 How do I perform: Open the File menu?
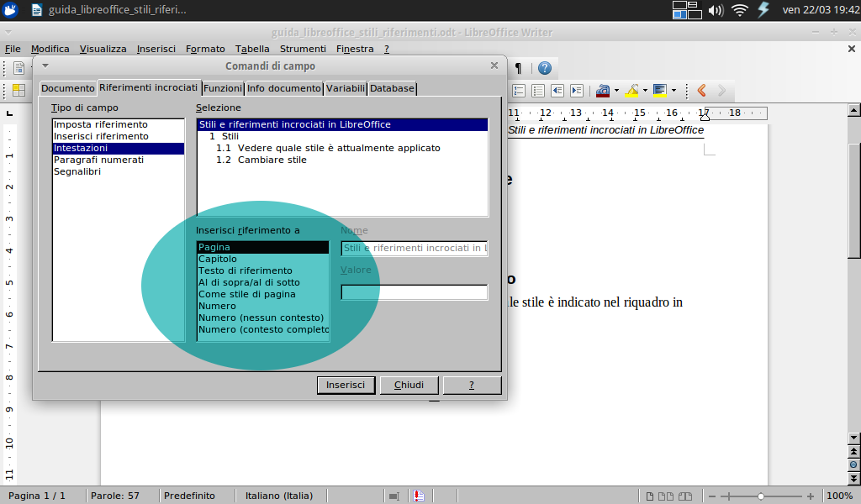point(13,49)
